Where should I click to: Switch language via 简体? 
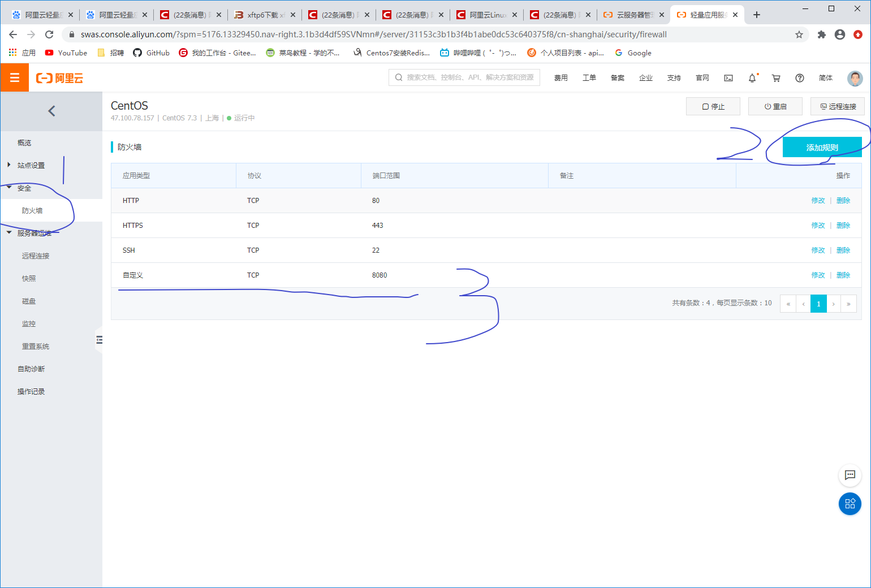pos(826,78)
